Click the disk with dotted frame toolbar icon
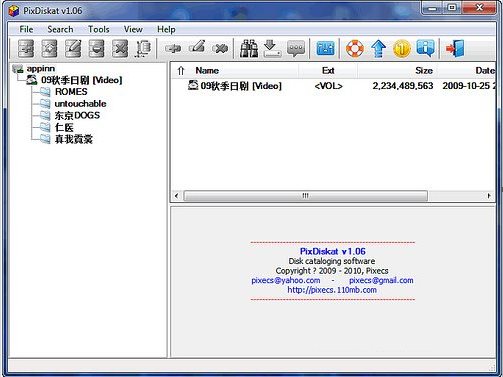 [x=143, y=49]
